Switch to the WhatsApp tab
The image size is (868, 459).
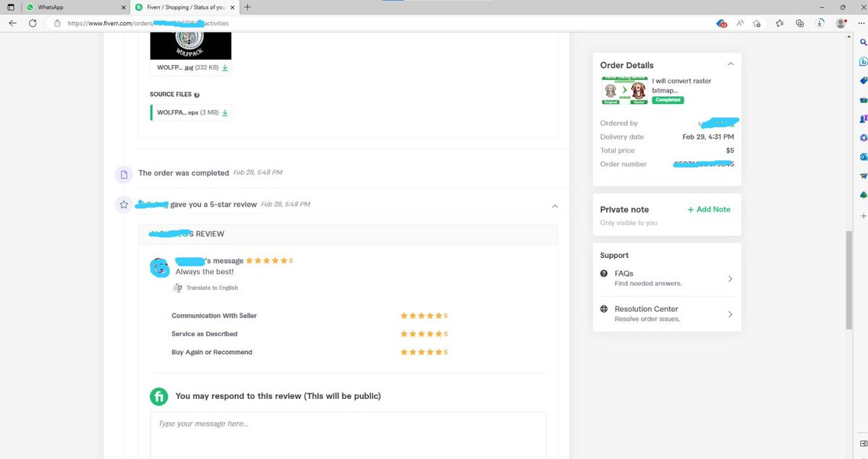[76, 7]
